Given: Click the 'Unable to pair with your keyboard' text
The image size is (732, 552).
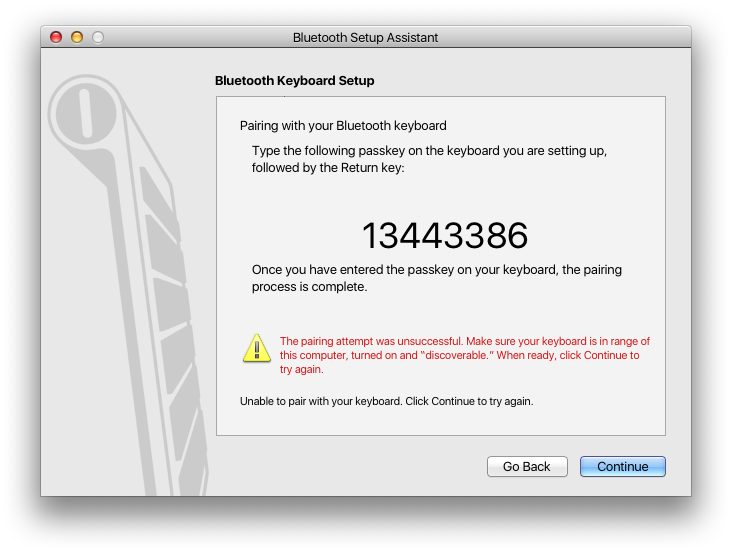Looking at the screenshot, I should [x=386, y=401].
